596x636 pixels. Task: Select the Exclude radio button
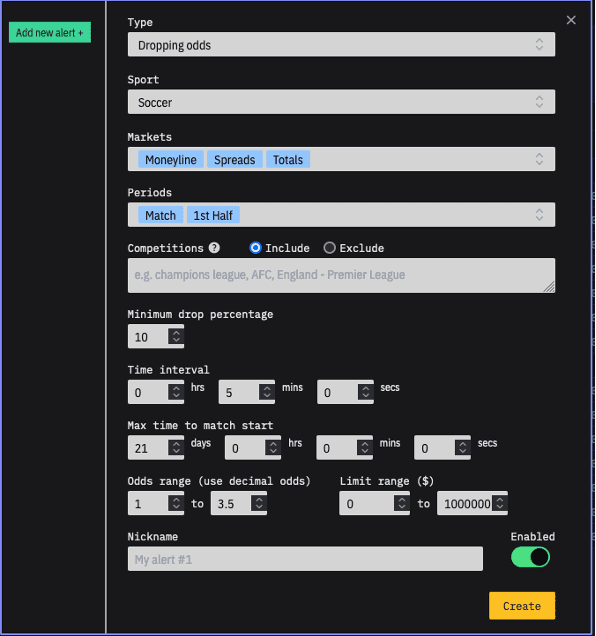tap(329, 247)
